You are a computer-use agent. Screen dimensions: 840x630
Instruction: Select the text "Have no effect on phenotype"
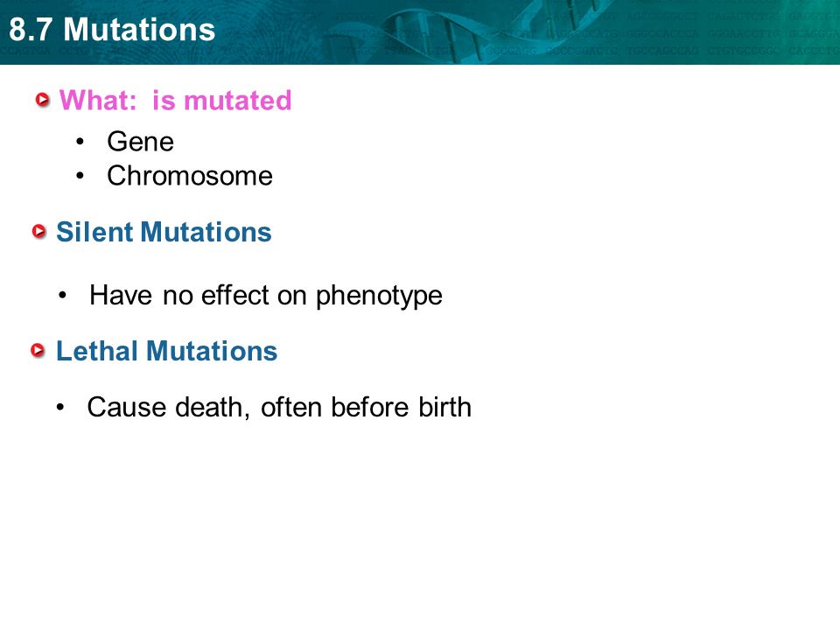266,296
